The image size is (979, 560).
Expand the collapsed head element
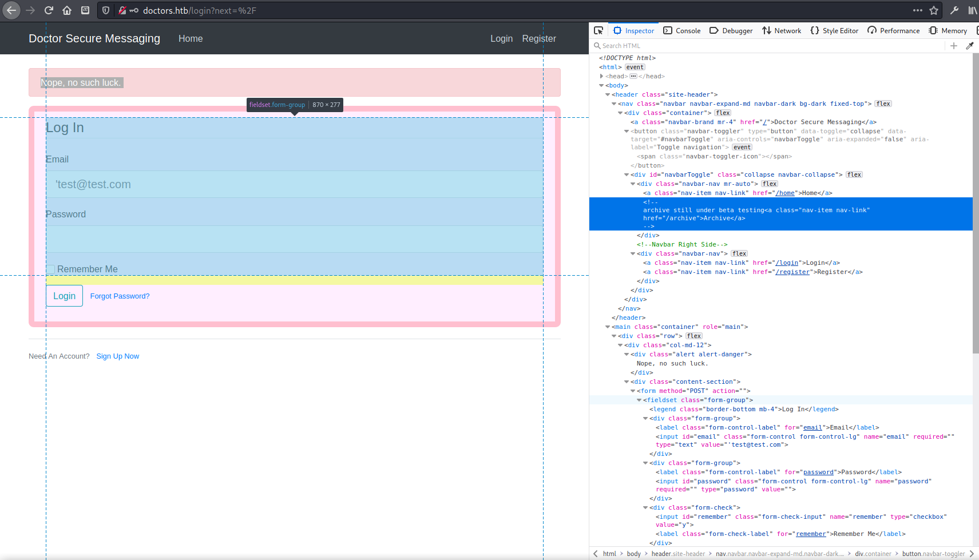601,76
